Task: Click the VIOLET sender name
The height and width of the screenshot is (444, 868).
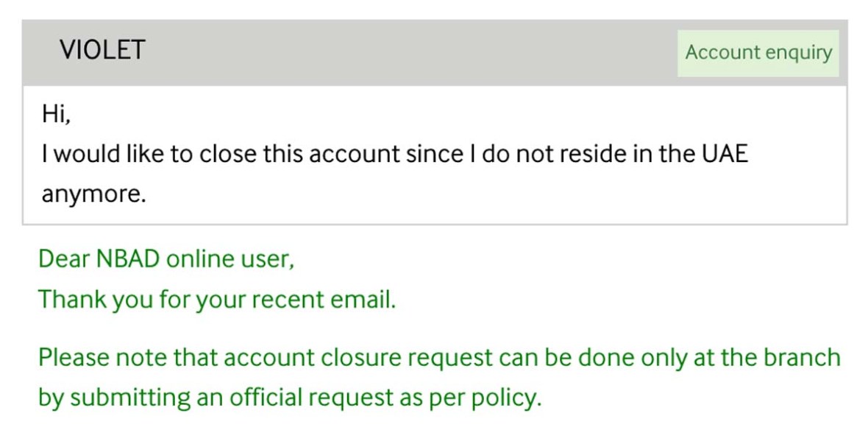Action: pos(102,51)
